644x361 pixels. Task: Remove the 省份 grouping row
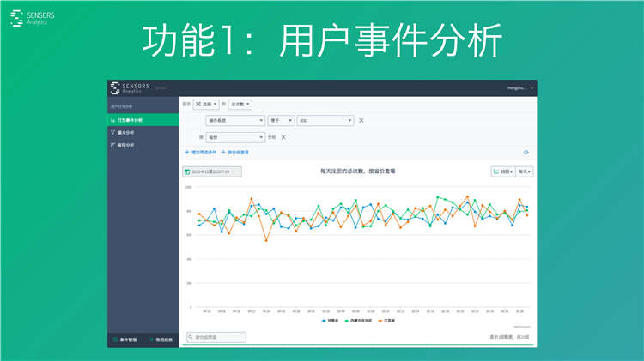click(283, 136)
